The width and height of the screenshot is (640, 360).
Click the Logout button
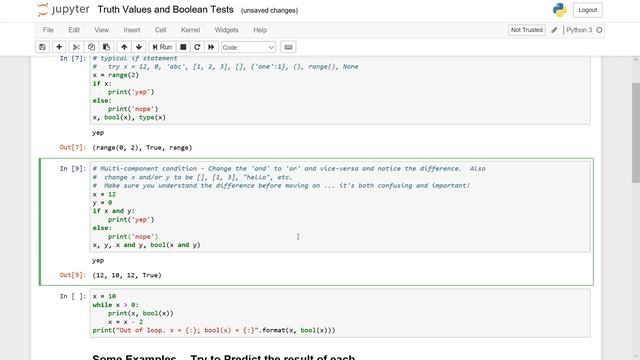(x=587, y=10)
